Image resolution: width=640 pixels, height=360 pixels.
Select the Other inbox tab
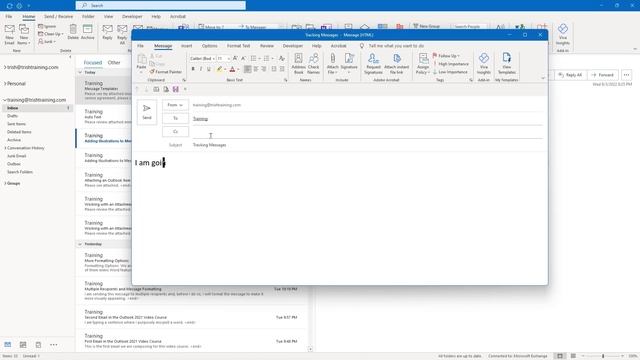point(114,62)
